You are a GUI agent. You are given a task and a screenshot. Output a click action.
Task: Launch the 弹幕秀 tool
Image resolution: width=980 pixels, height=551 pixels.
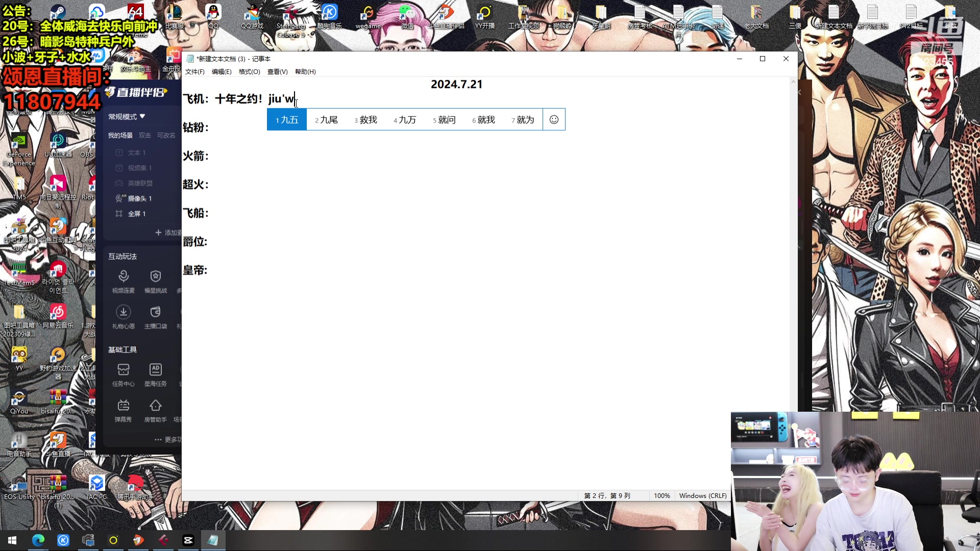tap(124, 407)
